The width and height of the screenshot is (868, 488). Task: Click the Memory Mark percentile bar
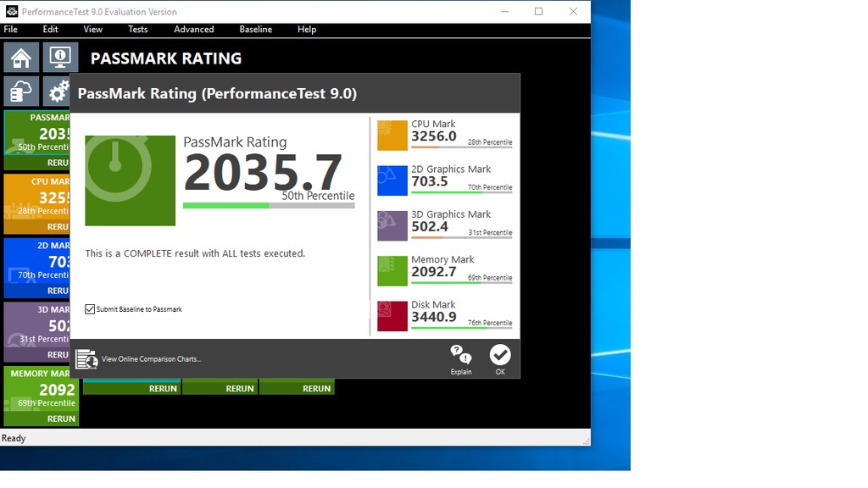click(462, 283)
